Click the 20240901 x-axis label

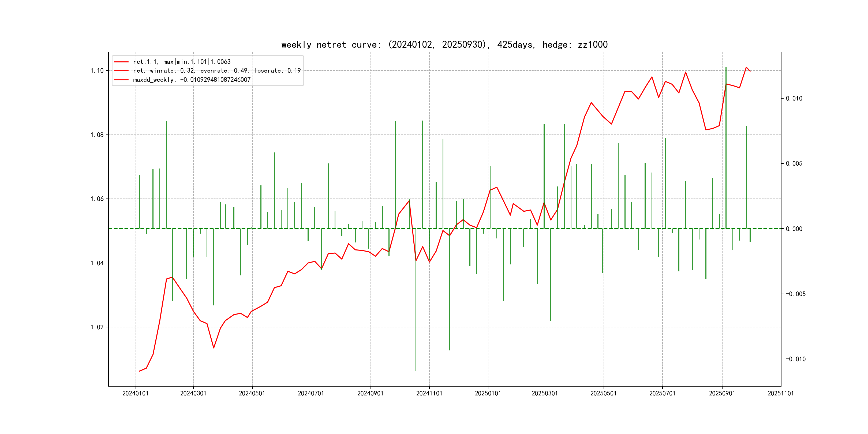370,394
